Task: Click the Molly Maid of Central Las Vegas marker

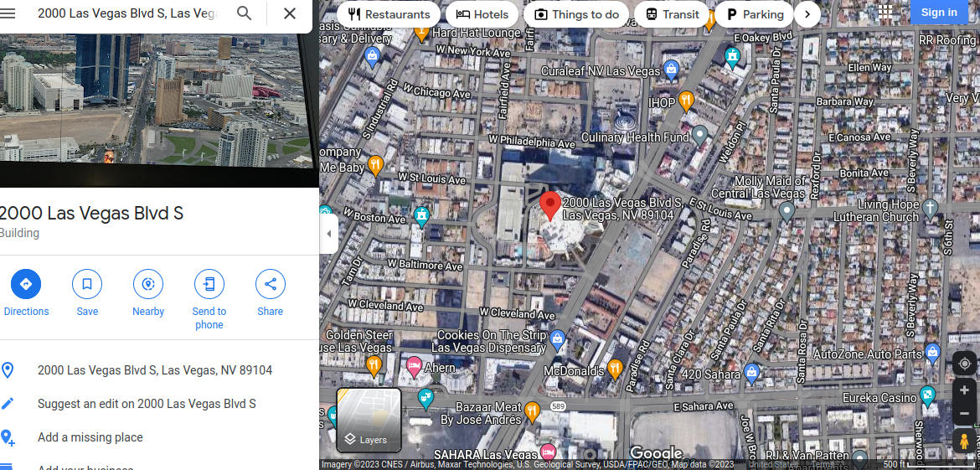Action: (x=787, y=210)
